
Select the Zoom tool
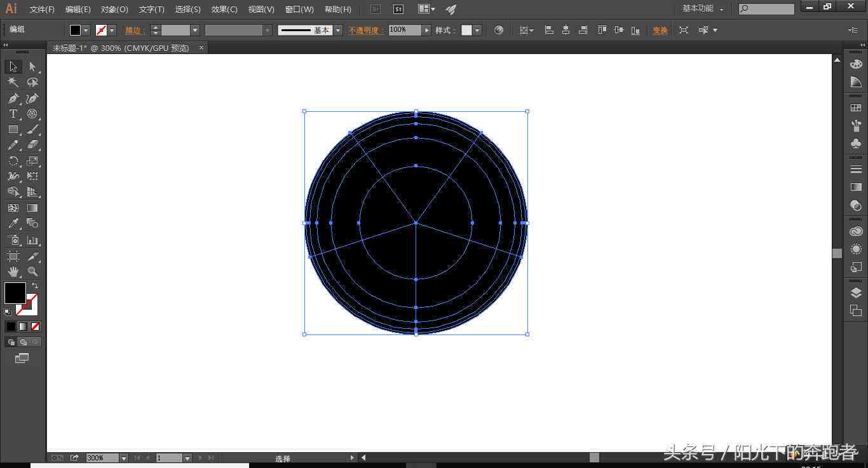click(x=32, y=272)
